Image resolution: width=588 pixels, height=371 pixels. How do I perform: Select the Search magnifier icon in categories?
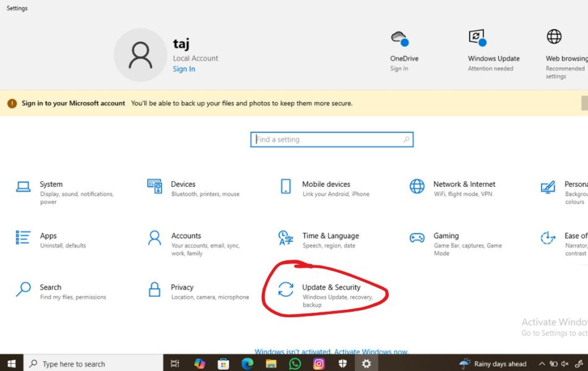(23, 289)
